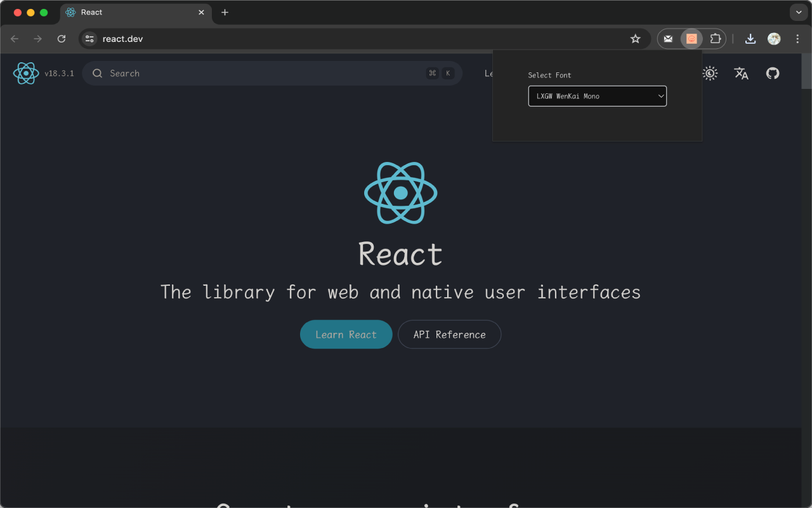
Task: Toggle the light/dark theme sun icon
Action: pyautogui.click(x=710, y=73)
